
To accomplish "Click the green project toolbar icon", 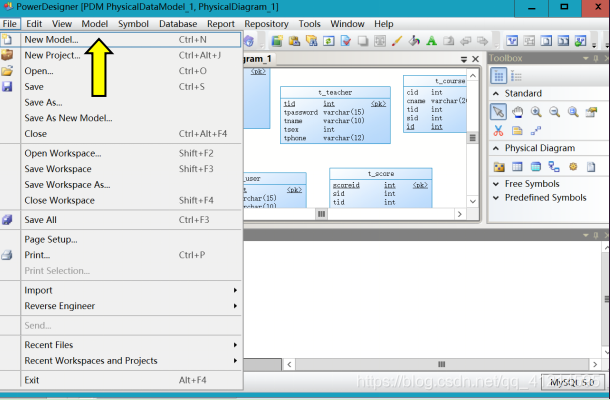I will click(277, 41).
